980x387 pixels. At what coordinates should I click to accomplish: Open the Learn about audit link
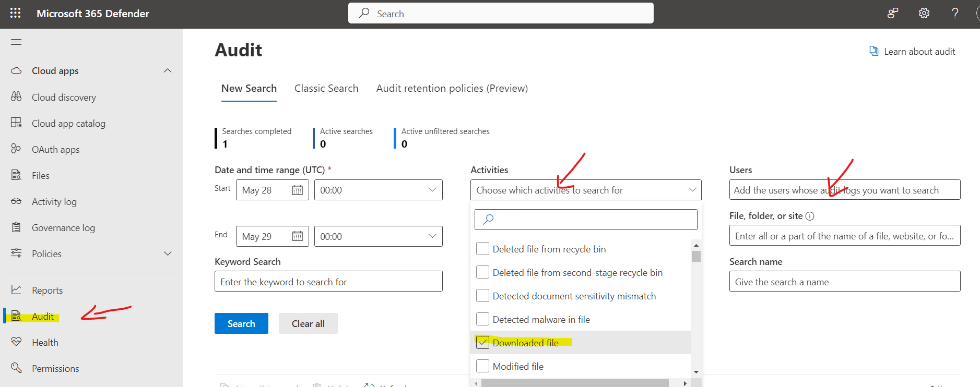(x=912, y=51)
